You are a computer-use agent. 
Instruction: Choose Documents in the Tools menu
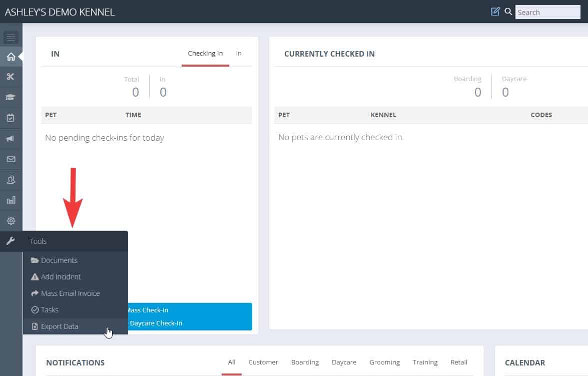[59, 260]
